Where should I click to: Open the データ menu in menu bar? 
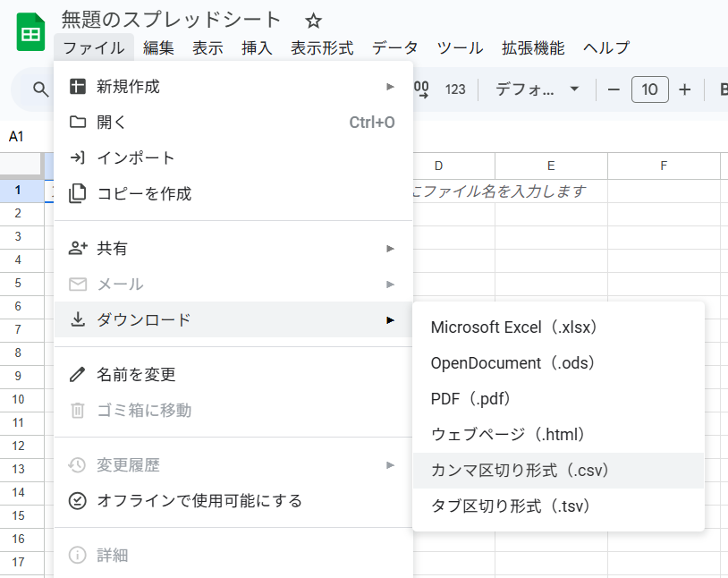tap(395, 48)
